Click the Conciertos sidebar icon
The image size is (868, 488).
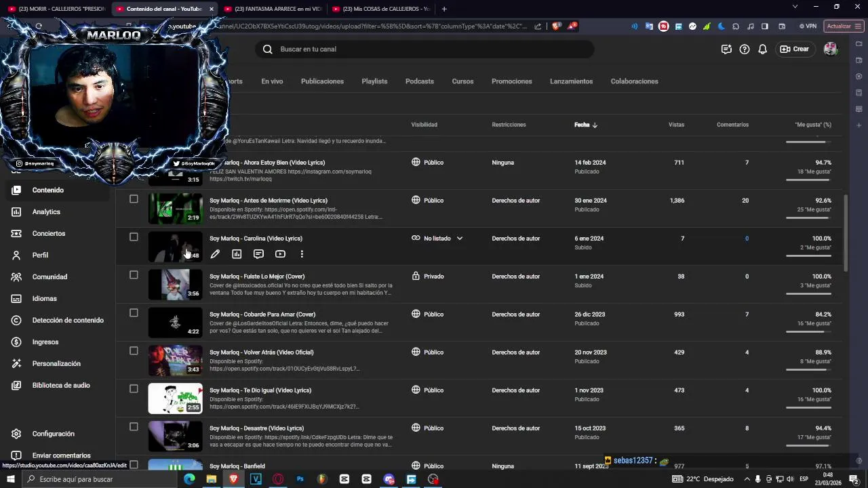click(16, 233)
